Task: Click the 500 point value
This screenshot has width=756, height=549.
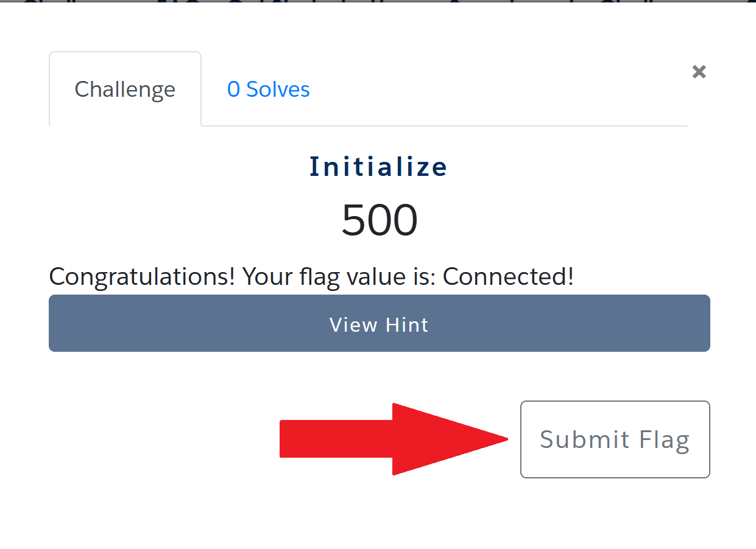Action: 379,220
